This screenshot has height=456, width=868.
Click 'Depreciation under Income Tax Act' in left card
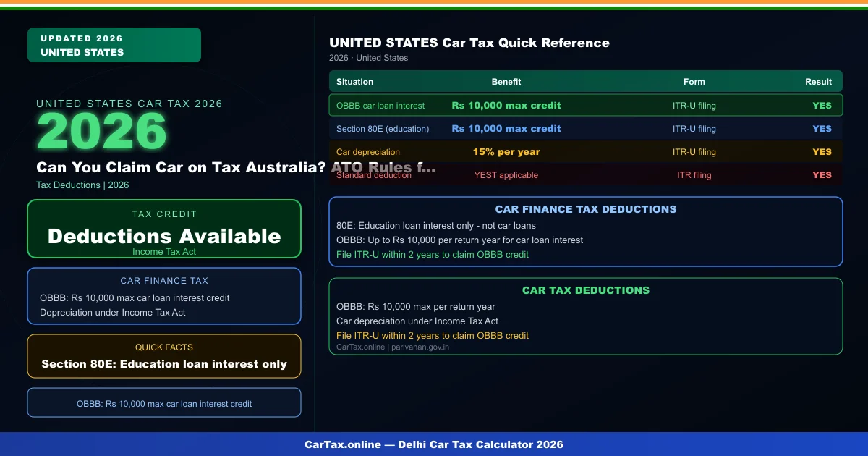click(113, 313)
